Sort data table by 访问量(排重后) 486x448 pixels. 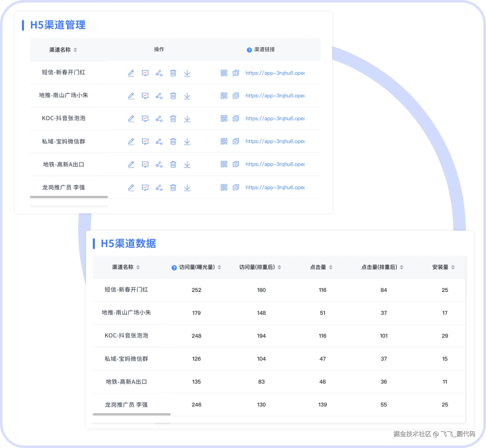[x=279, y=267]
